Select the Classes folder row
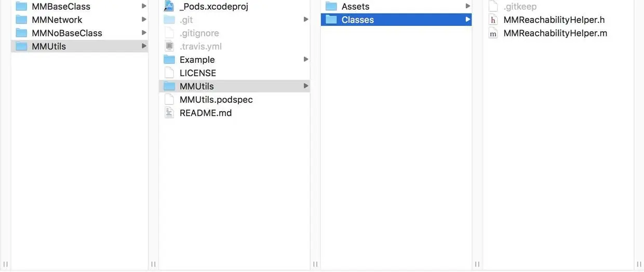Screen dimensions: 644x272 (x=396, y=20)
